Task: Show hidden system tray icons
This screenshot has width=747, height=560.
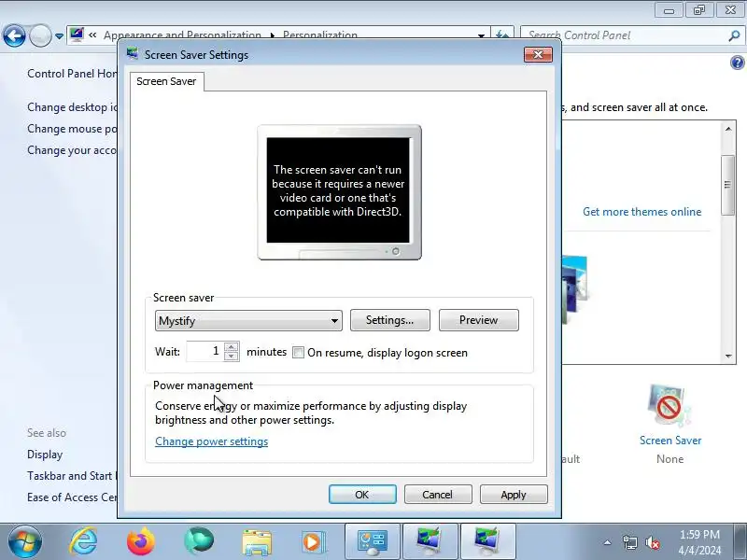Action: click(608, 542)
